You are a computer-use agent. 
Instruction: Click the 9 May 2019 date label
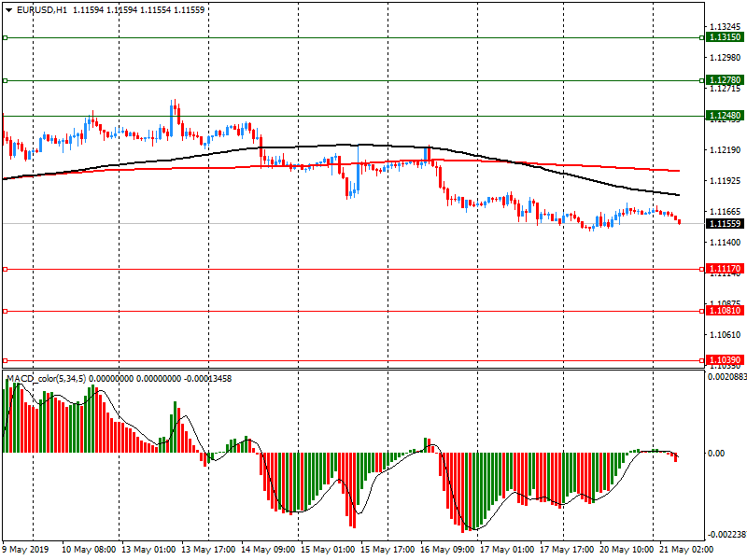26,550
